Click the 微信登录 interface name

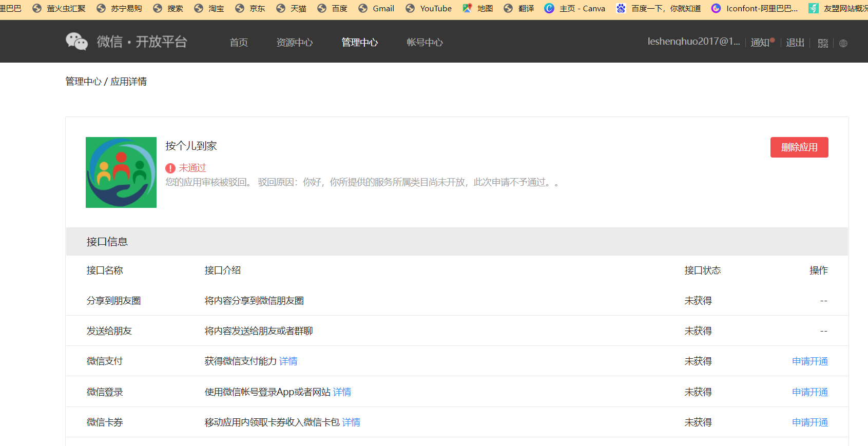pyautogui.click(x=105, y=392)
